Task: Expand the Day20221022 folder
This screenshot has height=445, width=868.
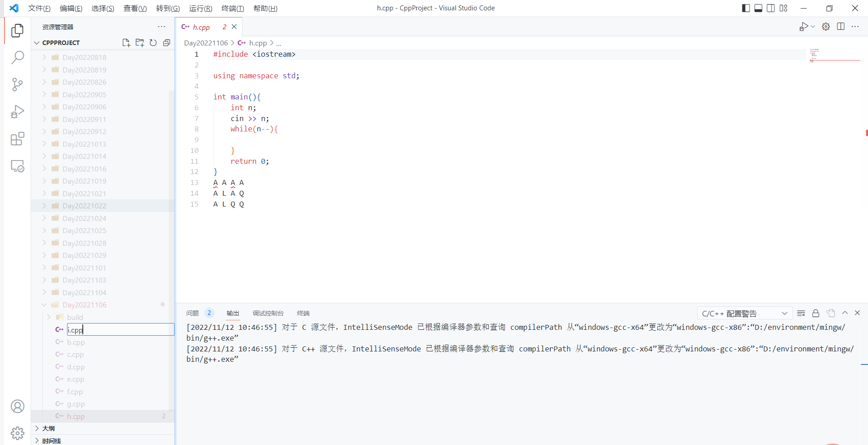Action: [x=103, y=206]
